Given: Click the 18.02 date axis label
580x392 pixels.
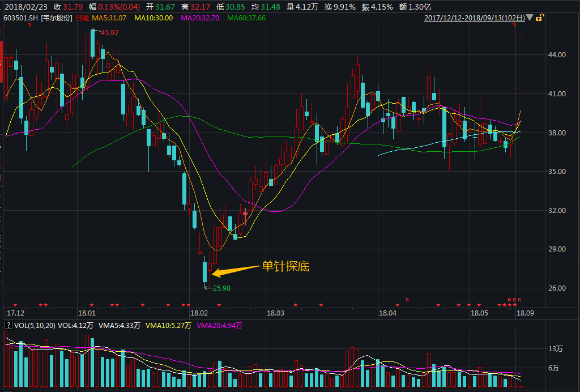Looking at the screenshot, I should (x=199, y=313).
